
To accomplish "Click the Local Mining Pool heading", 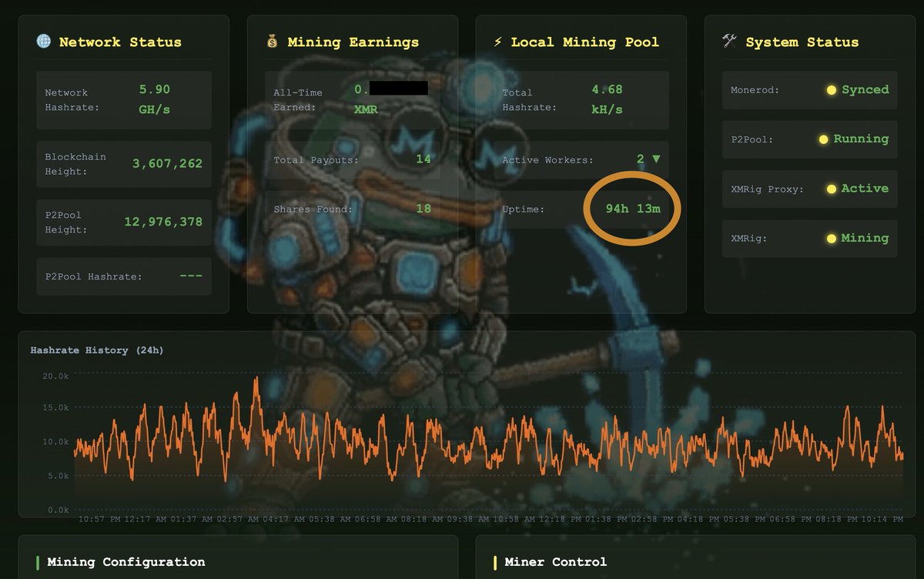I will (x=585, y=42).
